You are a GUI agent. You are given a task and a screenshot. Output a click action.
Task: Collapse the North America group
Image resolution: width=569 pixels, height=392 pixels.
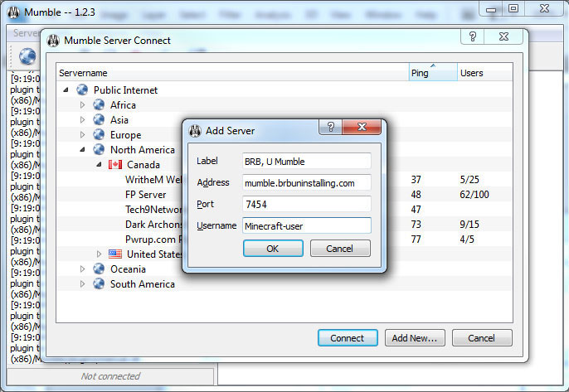[82, 149]
